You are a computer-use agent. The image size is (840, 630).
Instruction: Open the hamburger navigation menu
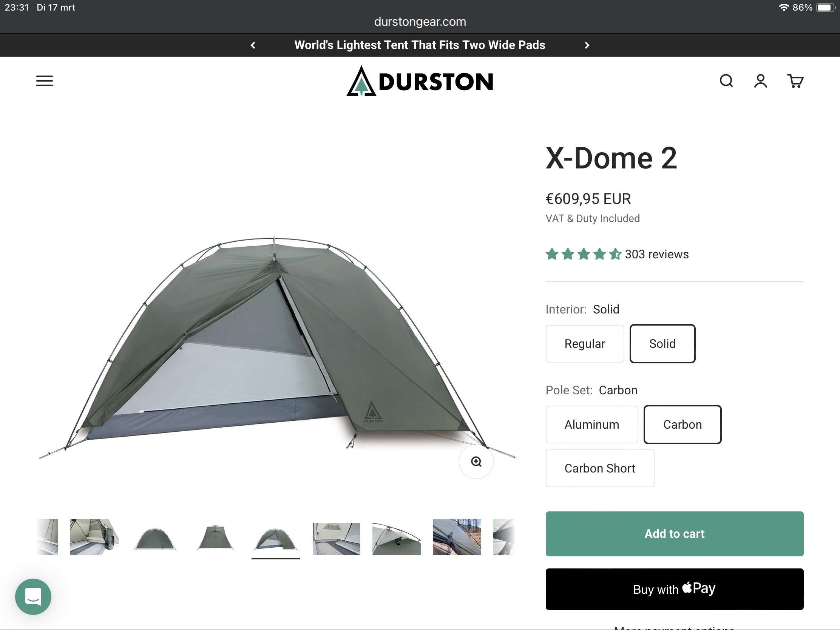[x=45, y=81]
